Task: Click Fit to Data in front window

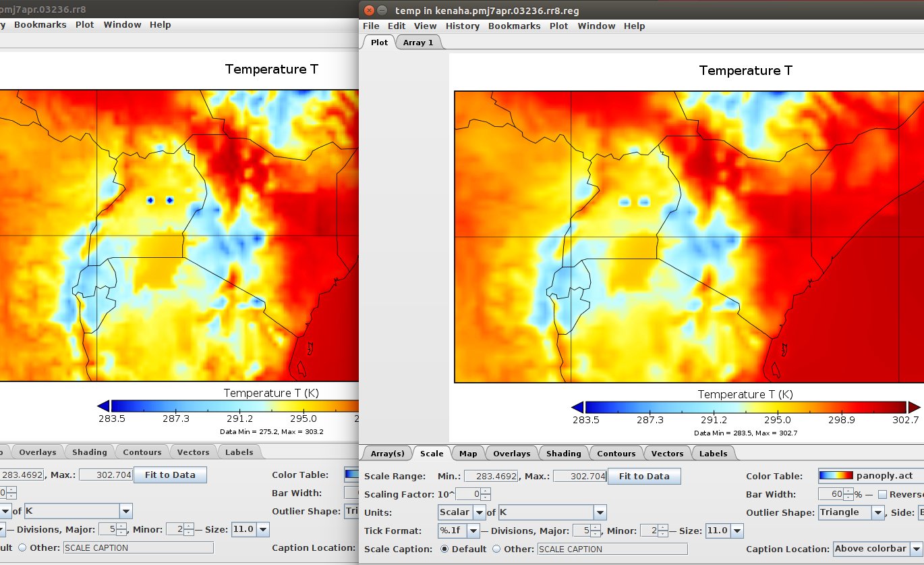Action: pyautogui.click(x=644, y=476)
